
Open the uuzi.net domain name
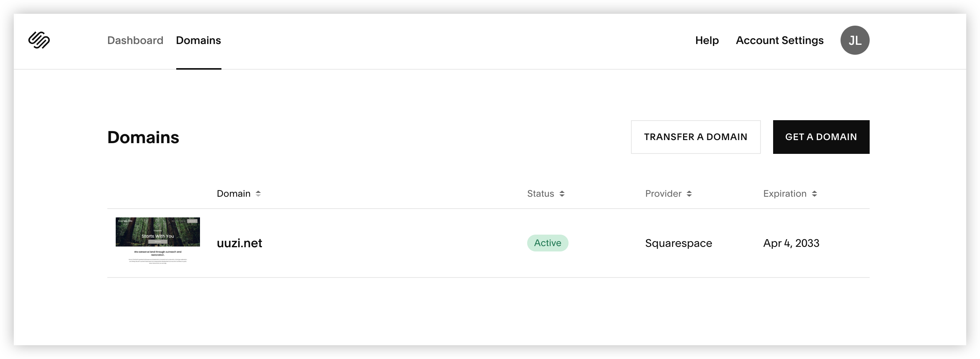pos(239,243)
